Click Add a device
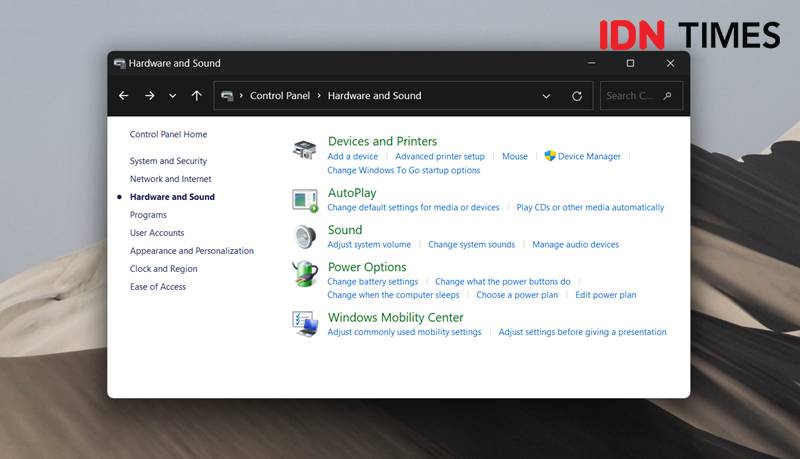This screenshot has height=459, width=800. [353, 157]
